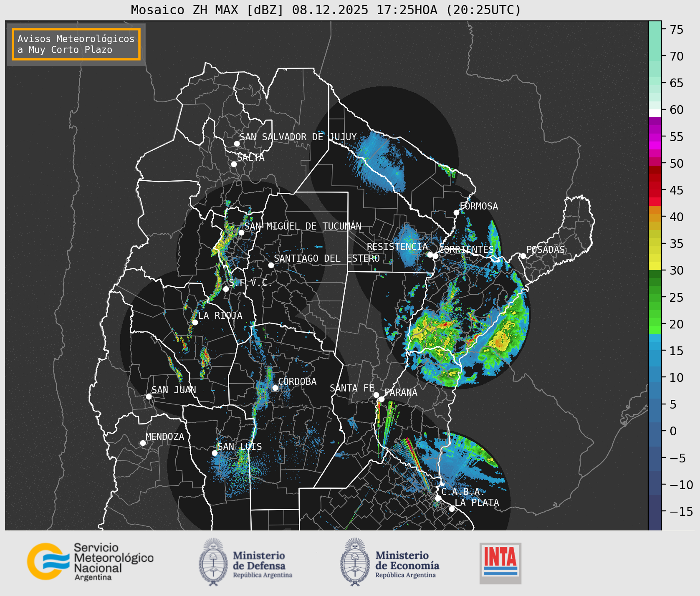Click the Paraná city dot
This screenshot has width=700, height=596.
382,399
